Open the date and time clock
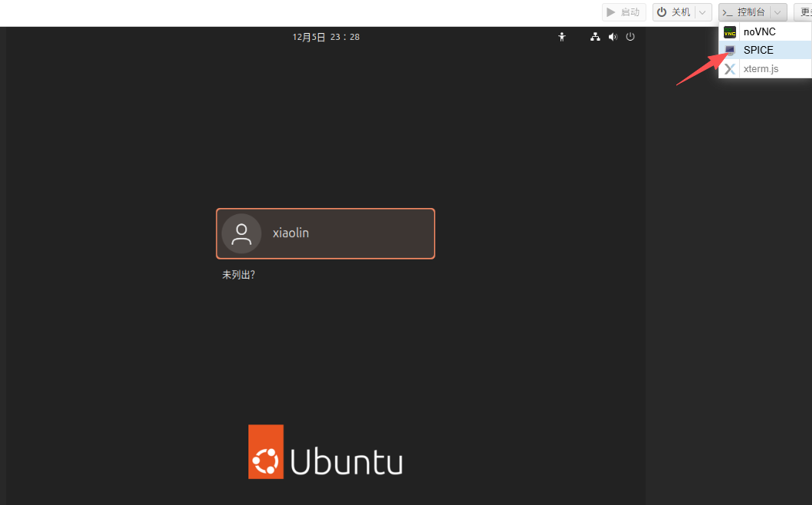The height and width of the screenshot is (505, 812). click(326, 37)
